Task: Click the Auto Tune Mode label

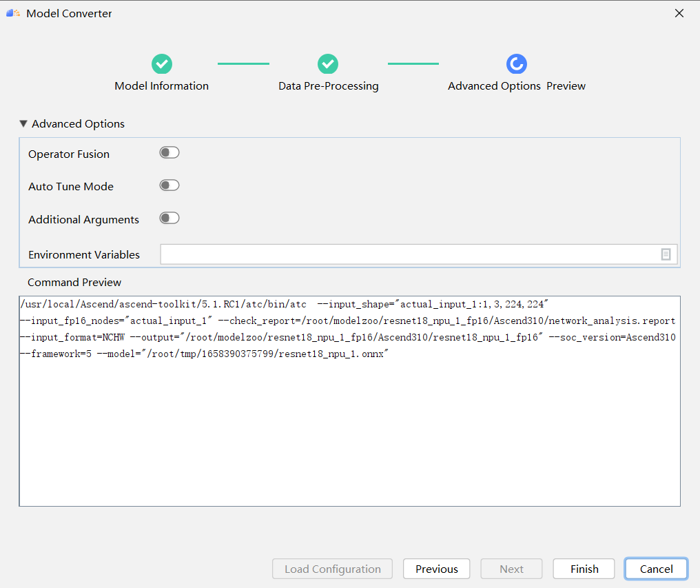Action: pos(71,186)
